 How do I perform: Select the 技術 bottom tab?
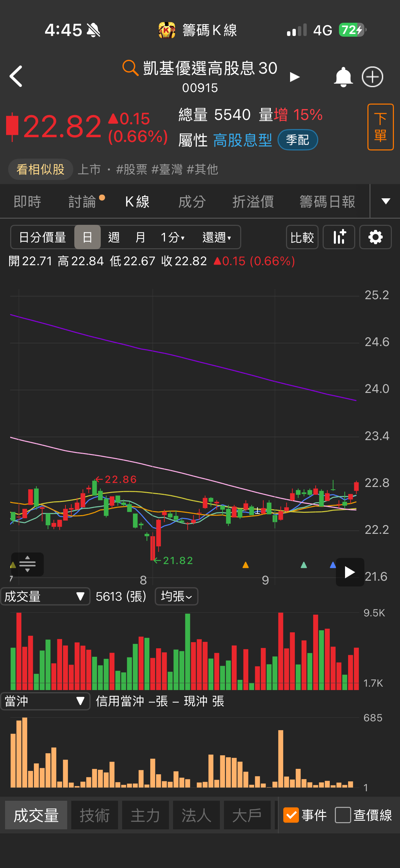[x=95, y=815]
